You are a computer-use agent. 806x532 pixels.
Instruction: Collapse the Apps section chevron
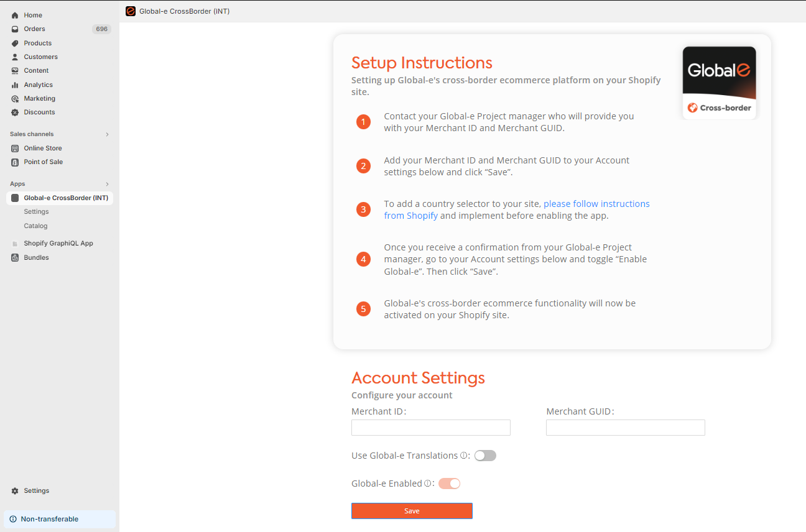pyautogui.click(x=106, y=183)
